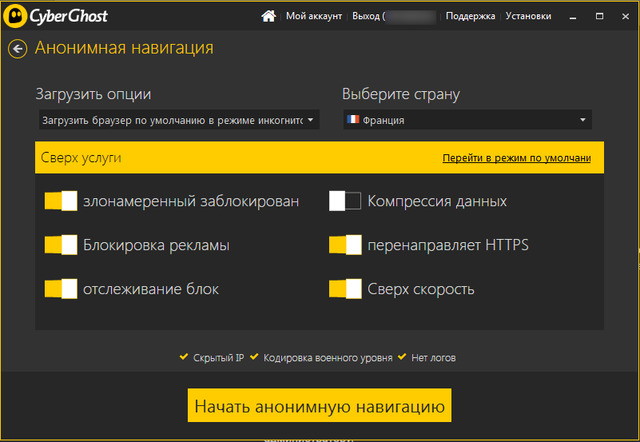Click the Начать анонимную навигацию button
This screenshot has width=640, height=442.
(x=319, y=407)
